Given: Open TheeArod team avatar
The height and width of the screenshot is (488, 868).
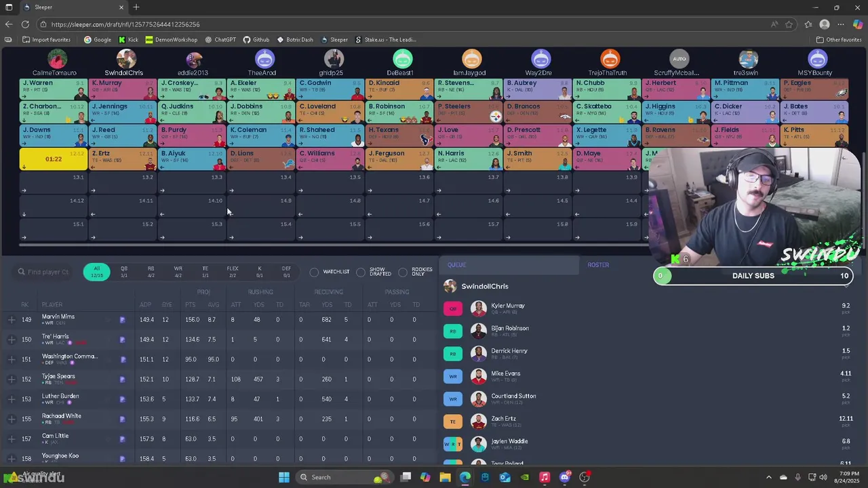Looking at the screenshot, I should [264, 59].
